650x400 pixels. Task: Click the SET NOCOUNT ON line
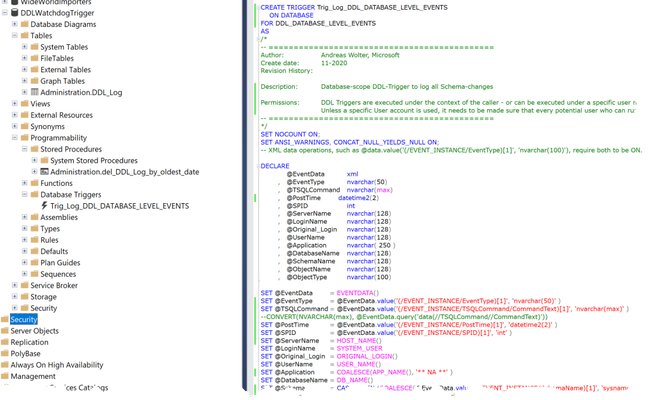coord(290,134)
